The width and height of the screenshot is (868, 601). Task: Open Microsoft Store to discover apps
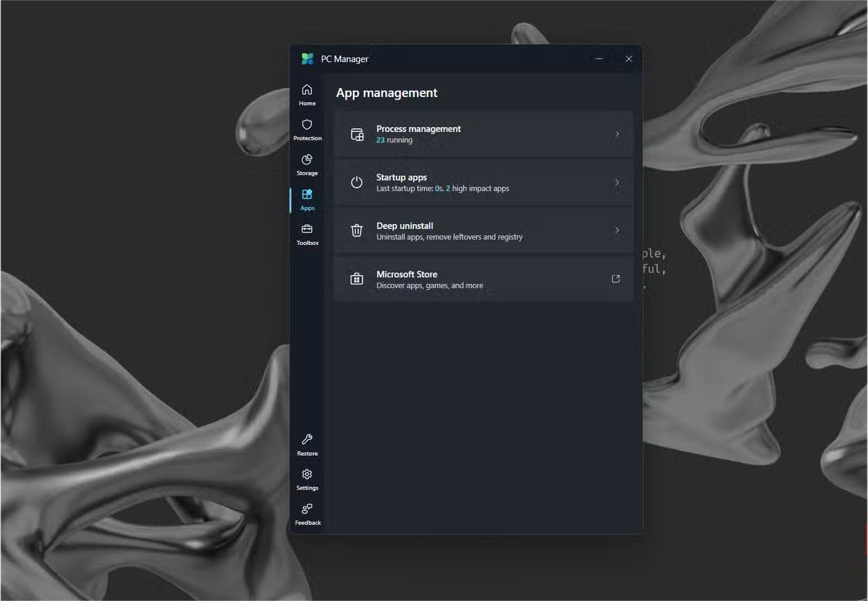click(x=481, y=278)
